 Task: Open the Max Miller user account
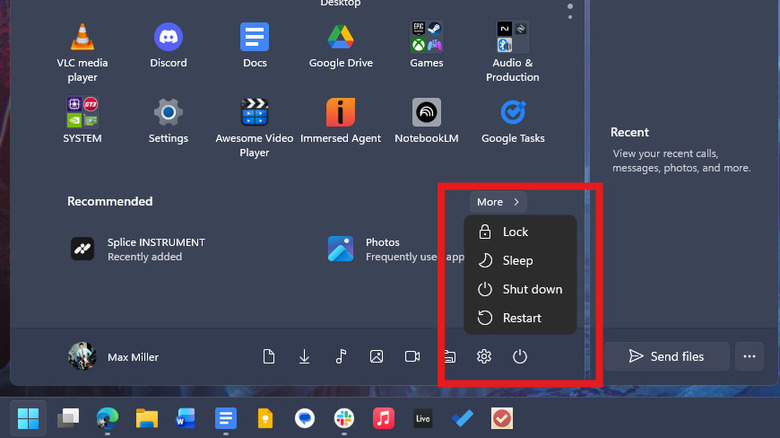tap(113, 356)
